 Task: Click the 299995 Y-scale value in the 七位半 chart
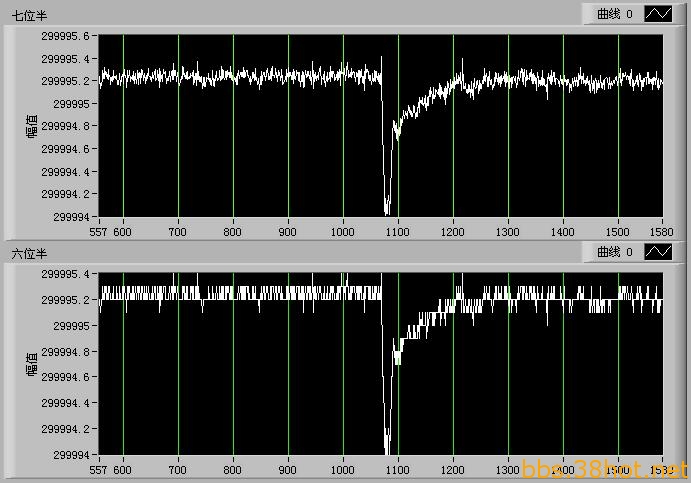coord(71,104)
